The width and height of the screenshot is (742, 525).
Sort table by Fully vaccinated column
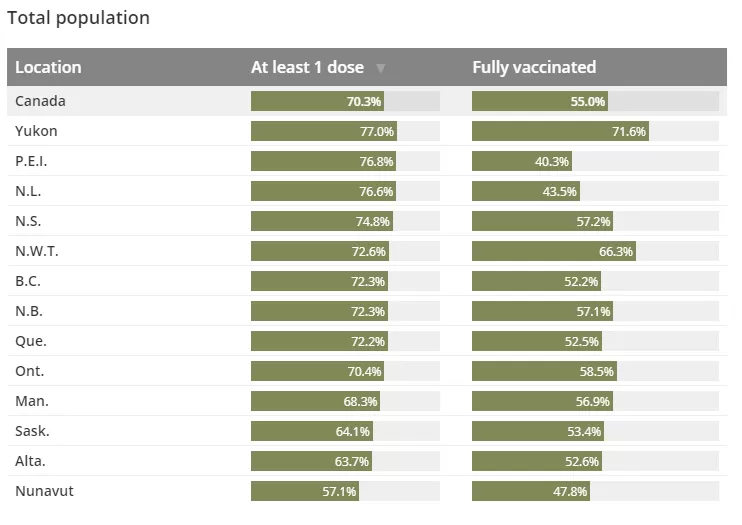534,67
